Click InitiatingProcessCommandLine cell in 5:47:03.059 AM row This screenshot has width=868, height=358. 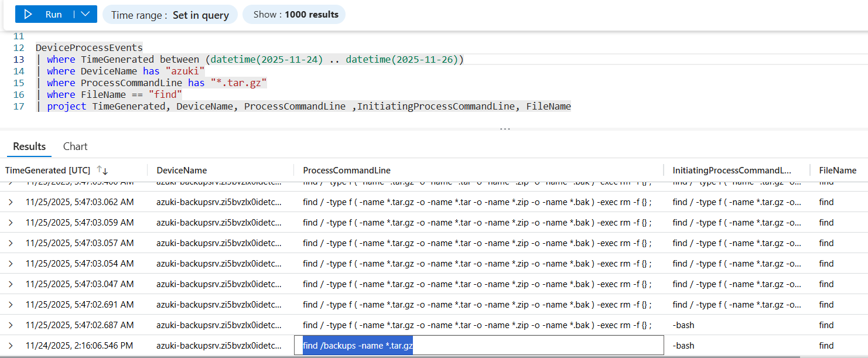pyautogui.click(x=737, y=223)
